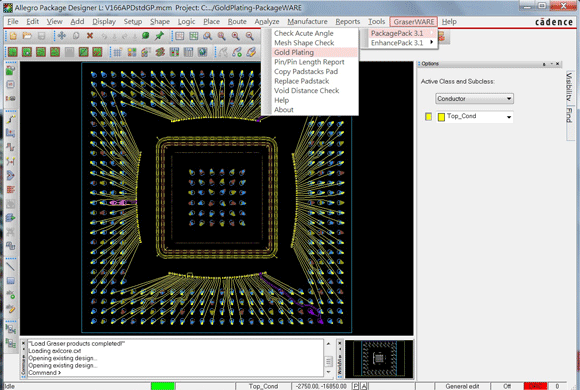The image size is (580, 390).
Task: Click the Add Connect route tool
Action: (x=11, y=119)
